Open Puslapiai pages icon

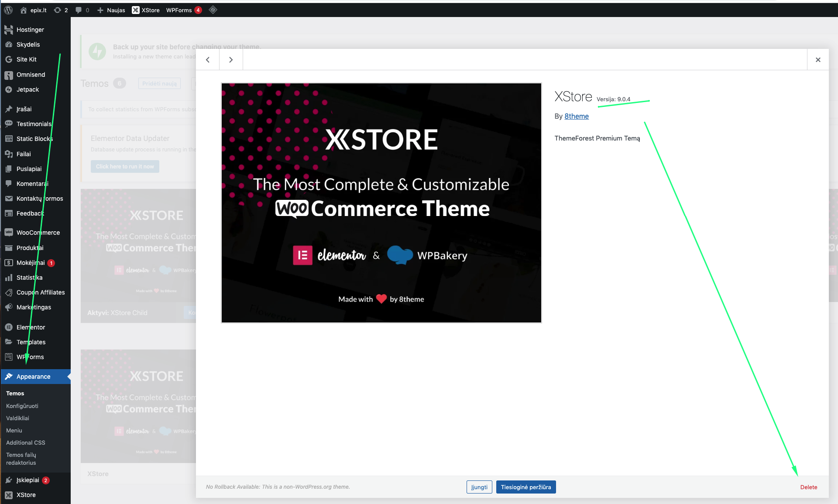pos(9,169)
